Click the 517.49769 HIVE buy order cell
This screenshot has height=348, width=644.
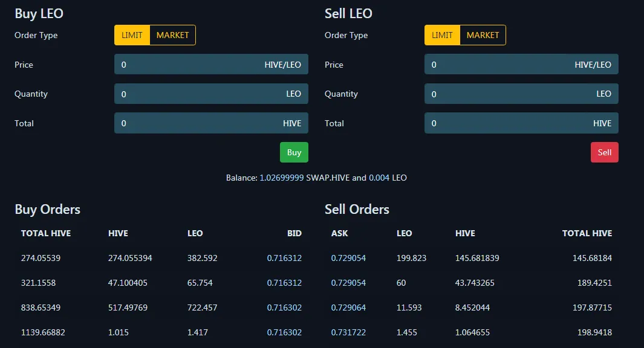(x=128, y=308)
